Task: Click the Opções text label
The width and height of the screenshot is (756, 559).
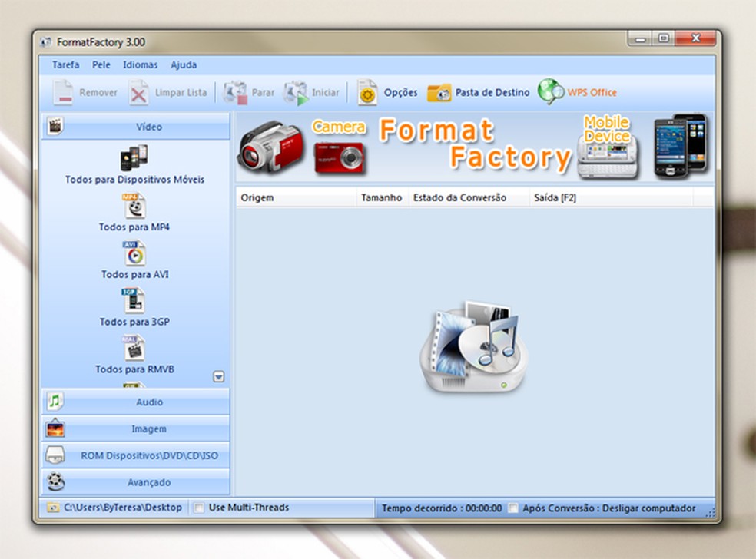Action: point(400,92)
